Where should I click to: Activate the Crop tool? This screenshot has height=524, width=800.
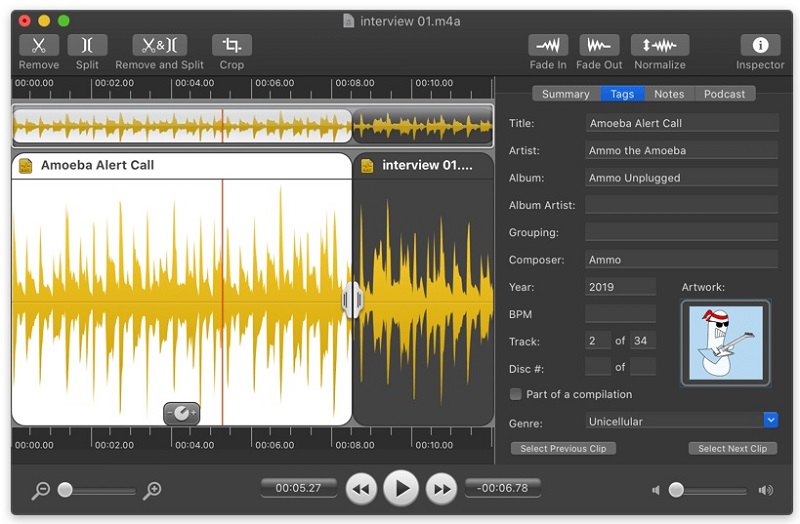(x=231, y=45)
